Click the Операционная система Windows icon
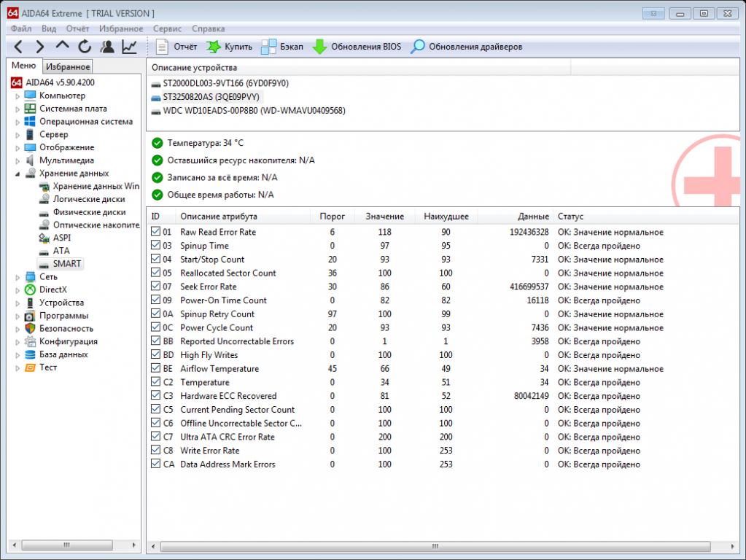The width and height of the screenshot is (746, 560). 30,121
